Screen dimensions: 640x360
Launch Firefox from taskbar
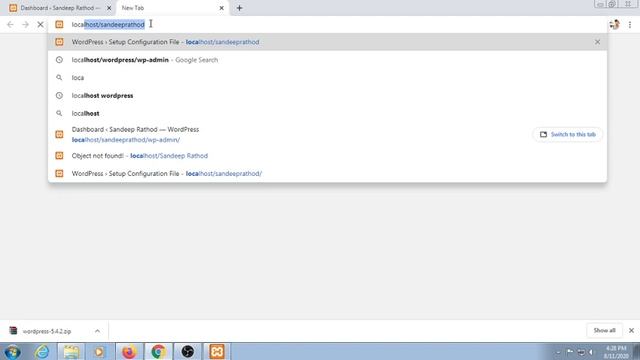(x=129, y=351)
